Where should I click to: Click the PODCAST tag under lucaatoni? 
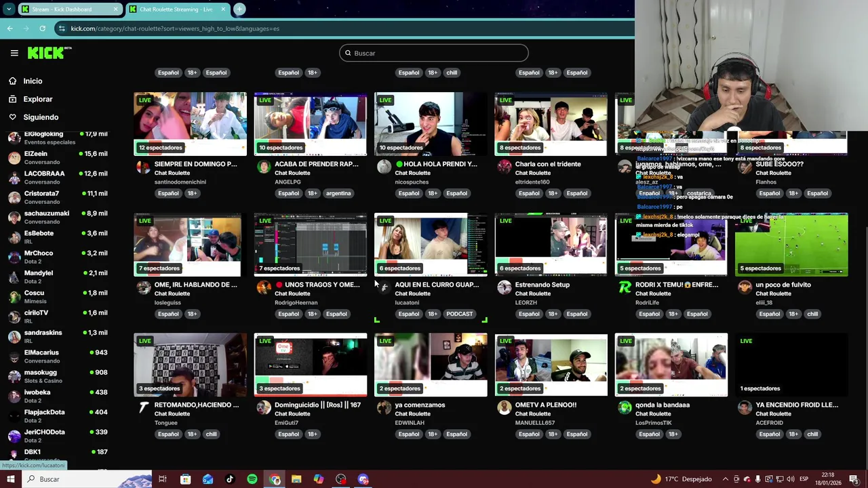pos(459,314)
